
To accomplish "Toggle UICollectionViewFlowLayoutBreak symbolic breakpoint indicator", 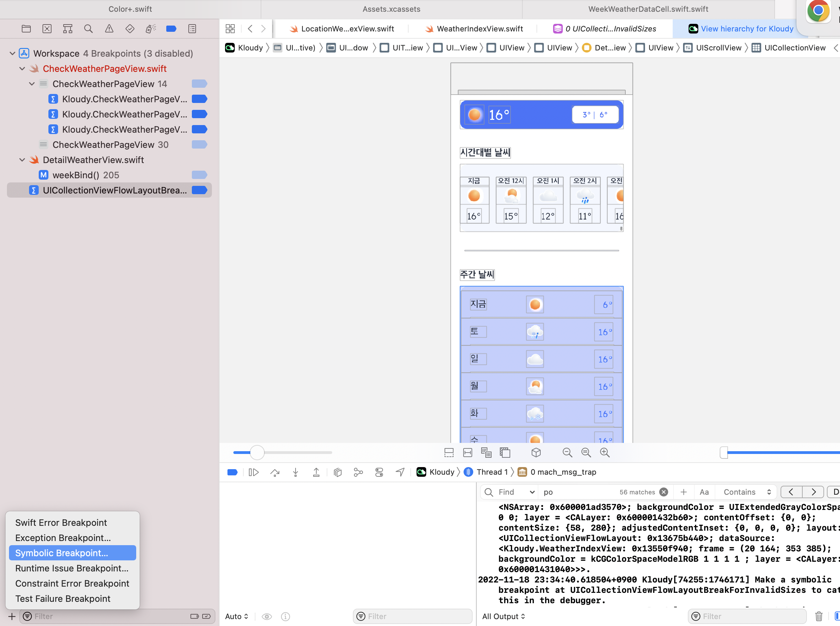I will pos(199,190).
